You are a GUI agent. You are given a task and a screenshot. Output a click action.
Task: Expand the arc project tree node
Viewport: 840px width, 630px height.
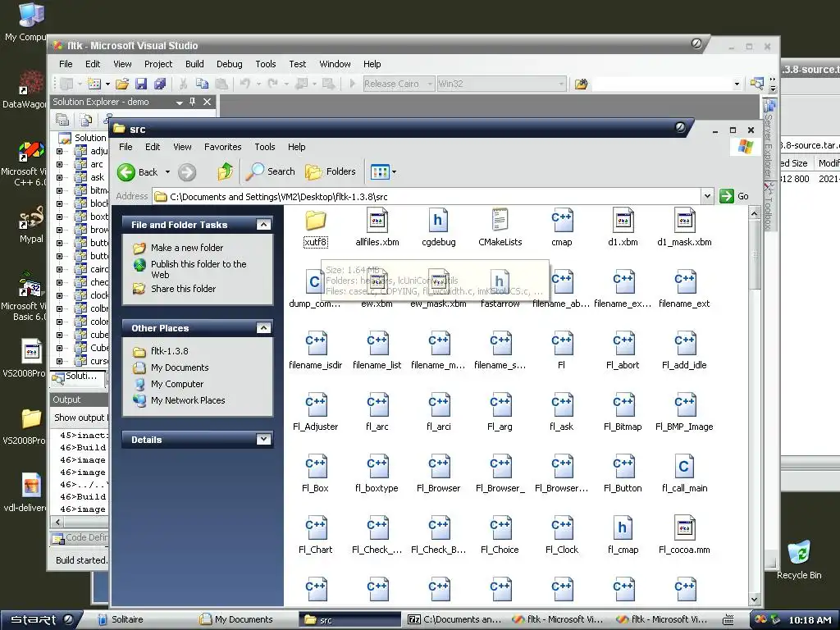59,164
